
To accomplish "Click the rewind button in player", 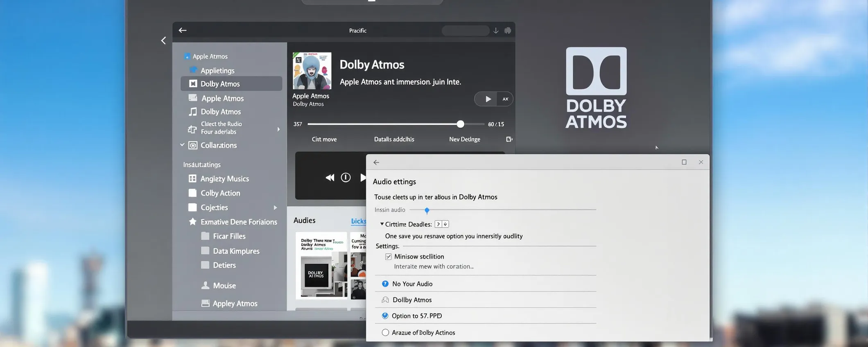I will click(x=330, y=178).
